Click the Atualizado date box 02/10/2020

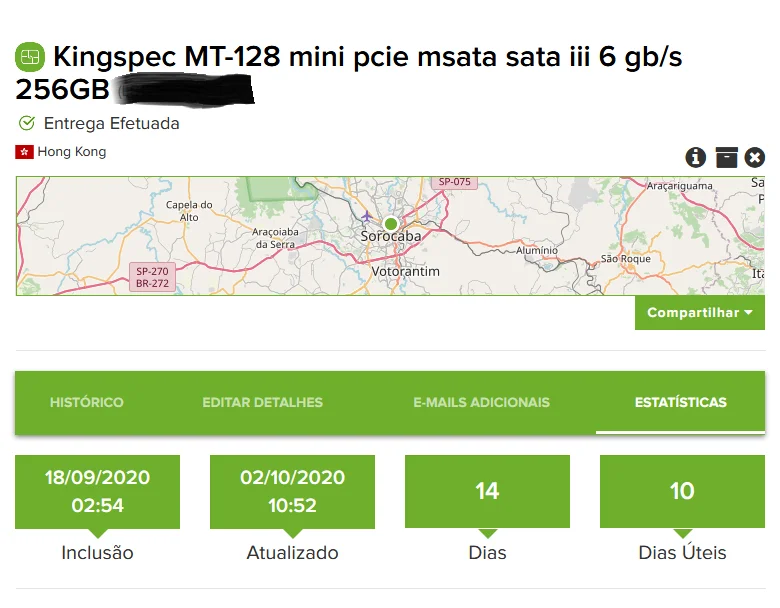point(292,491)
